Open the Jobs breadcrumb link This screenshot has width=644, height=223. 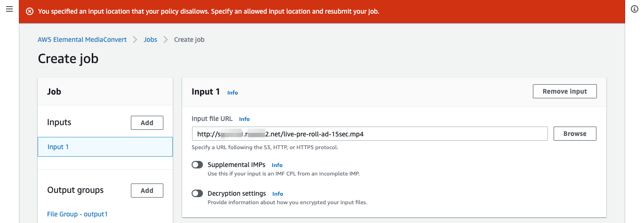(151, 40)
